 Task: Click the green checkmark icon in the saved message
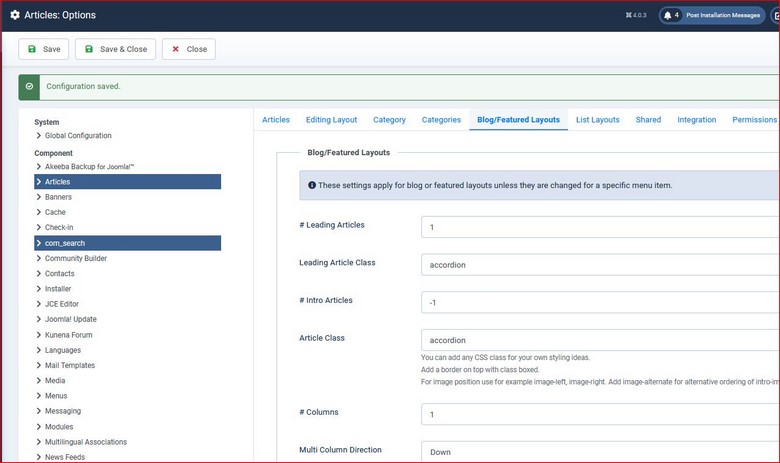[x=30, y=87]
